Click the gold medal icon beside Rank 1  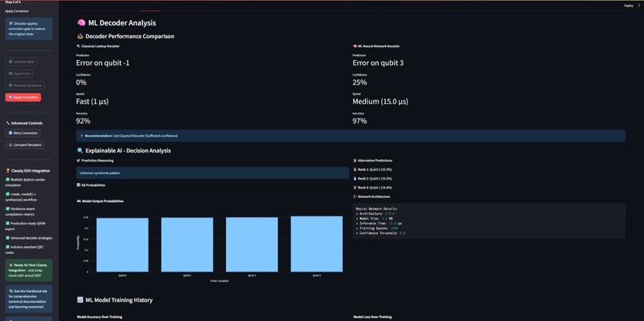[x=355, y=169]
